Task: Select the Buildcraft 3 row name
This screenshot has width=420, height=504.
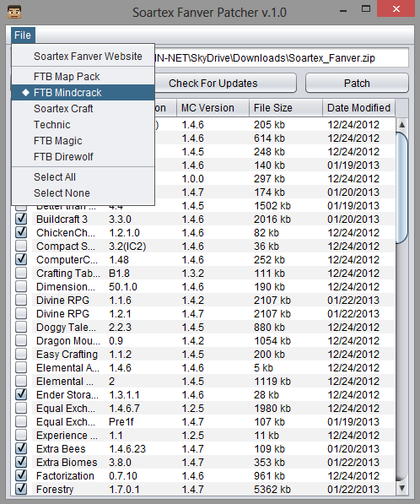Action: click(62, 219)
